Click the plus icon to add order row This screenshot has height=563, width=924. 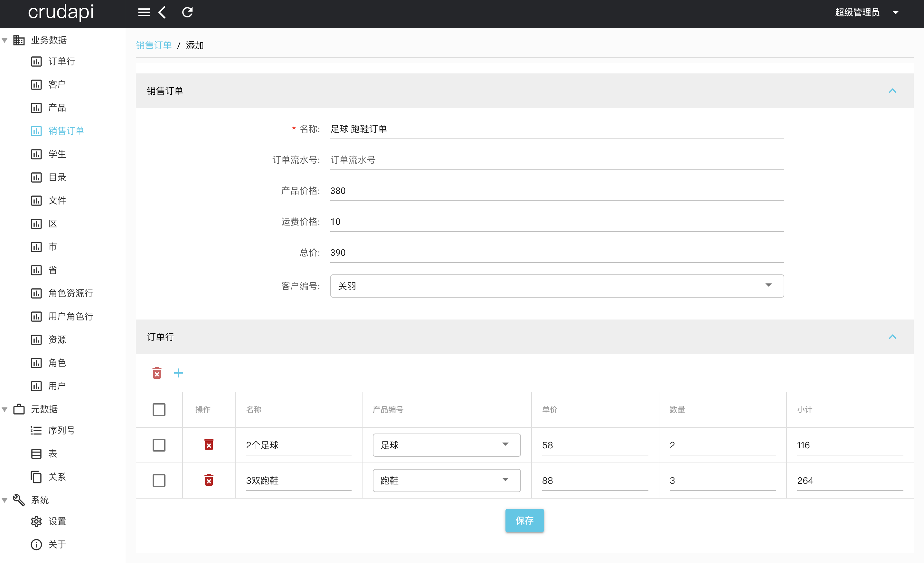click(x=178, y=373)
